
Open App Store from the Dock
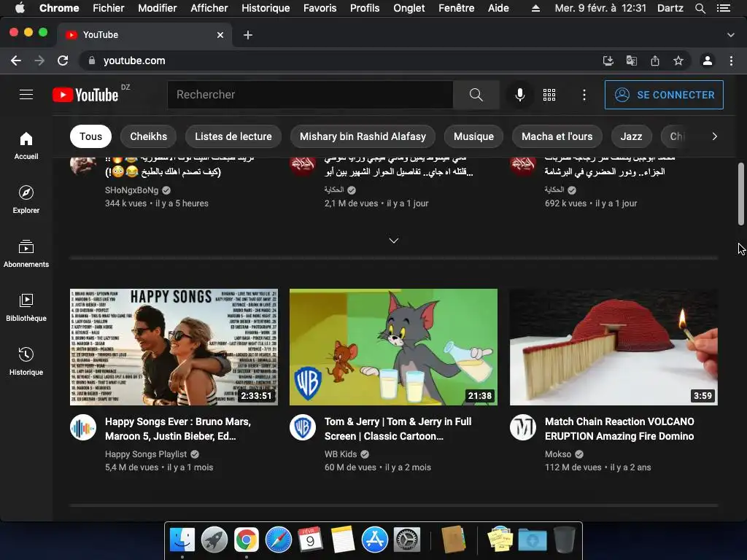[x=374, y=540]
